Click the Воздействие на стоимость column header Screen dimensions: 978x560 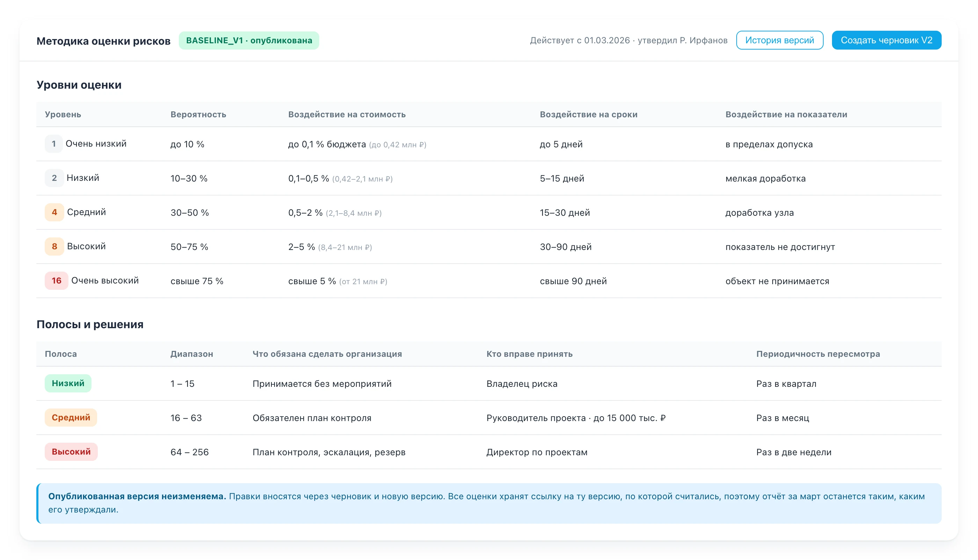[346, 115]
